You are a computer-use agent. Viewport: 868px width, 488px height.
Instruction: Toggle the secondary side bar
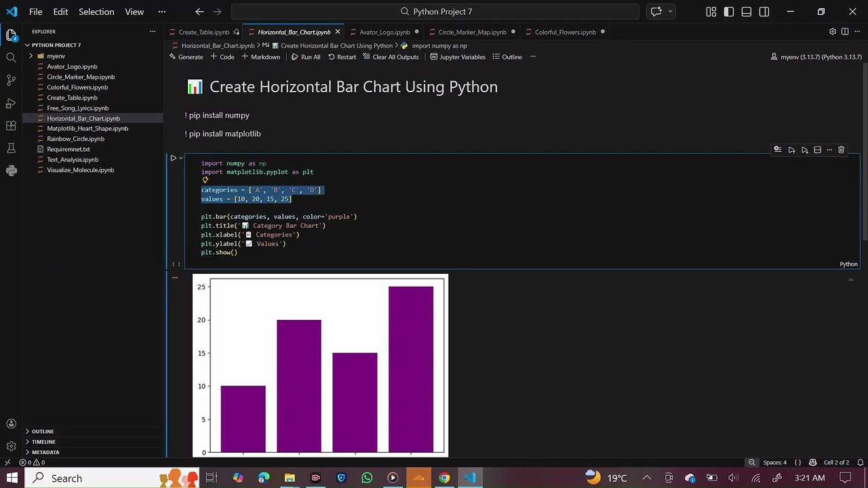click(764, 12)
